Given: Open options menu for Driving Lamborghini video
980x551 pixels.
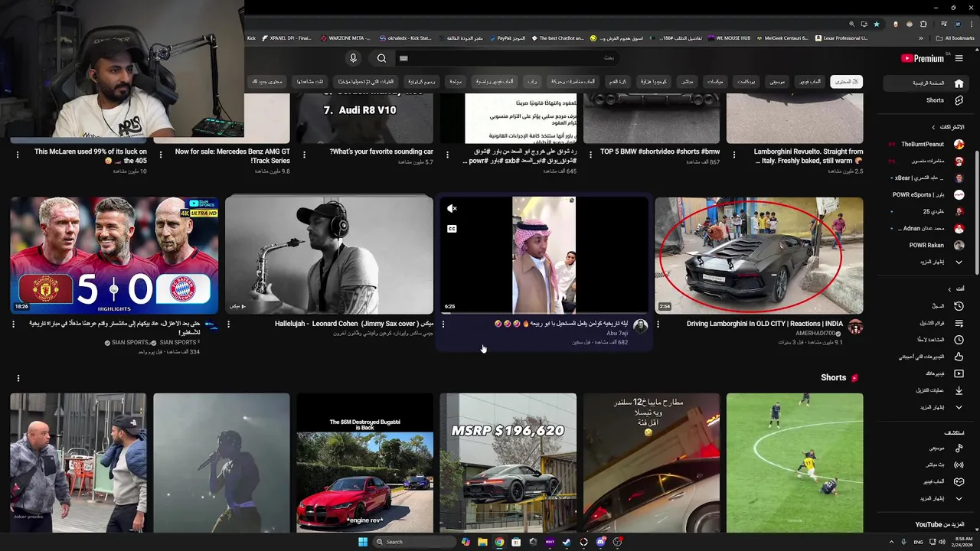Looking at the screenshot, I should pyautogui.click(x=658, y=324).
